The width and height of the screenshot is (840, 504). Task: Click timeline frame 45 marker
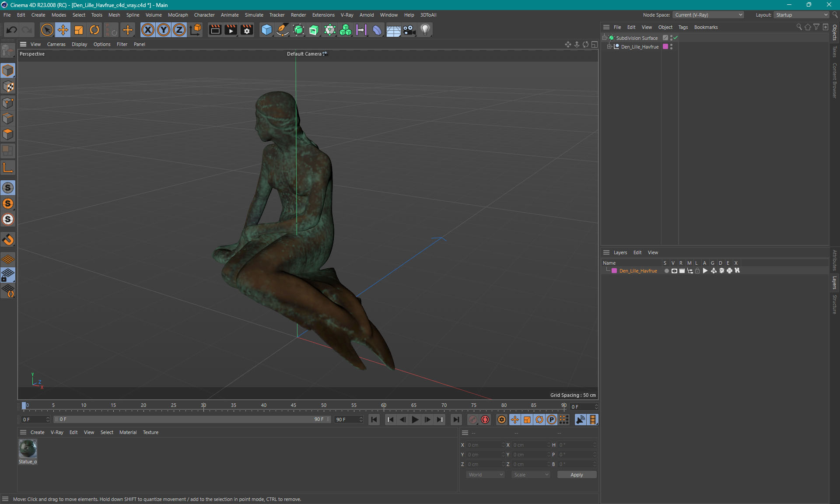tap(294, 405)
